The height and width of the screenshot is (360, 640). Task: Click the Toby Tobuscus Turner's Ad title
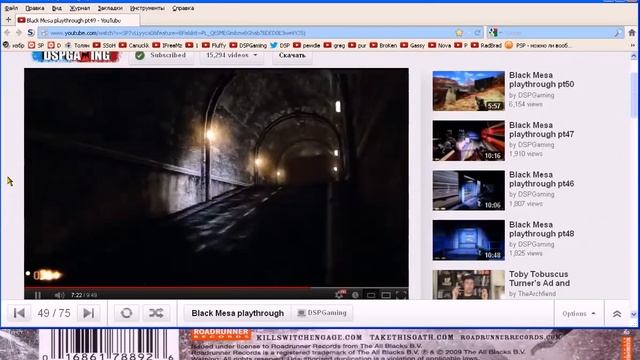pyautogui.click(x=539, y=279)
